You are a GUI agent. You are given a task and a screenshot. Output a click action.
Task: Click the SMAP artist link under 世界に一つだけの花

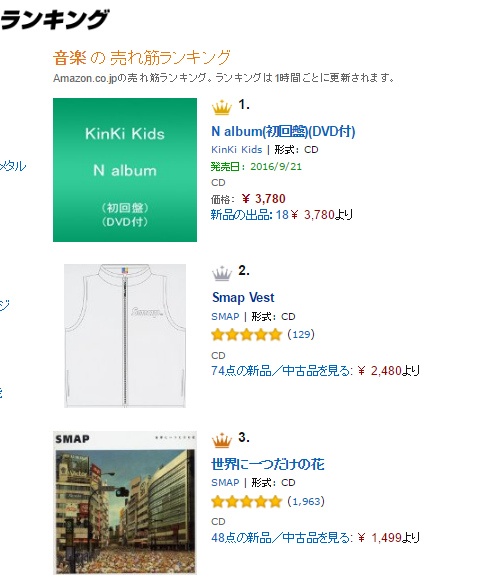point(225,482)
